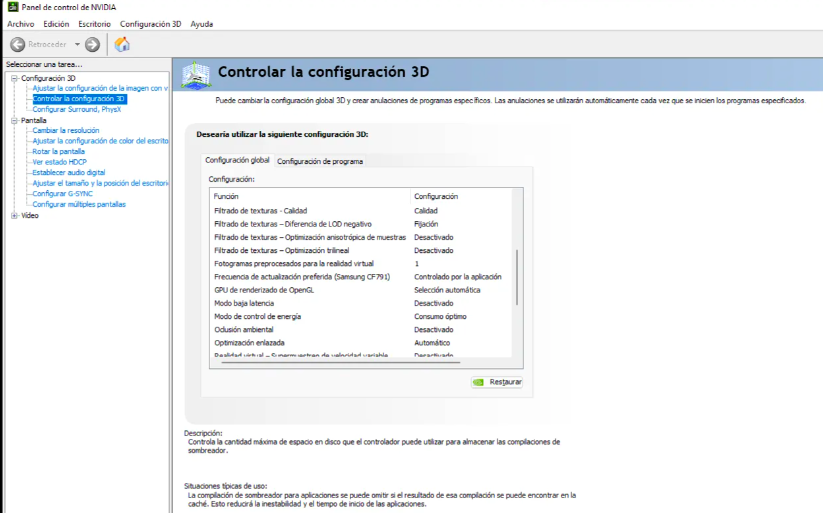Viewport: 823px width, 513px height.
Task: Open the Configuración 3D menu
Action: pos(150,24)
